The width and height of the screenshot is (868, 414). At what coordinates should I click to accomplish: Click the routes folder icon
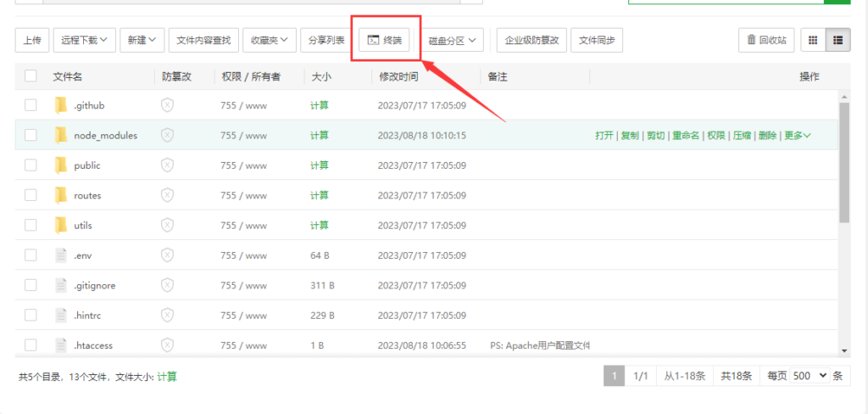point(61,195)
